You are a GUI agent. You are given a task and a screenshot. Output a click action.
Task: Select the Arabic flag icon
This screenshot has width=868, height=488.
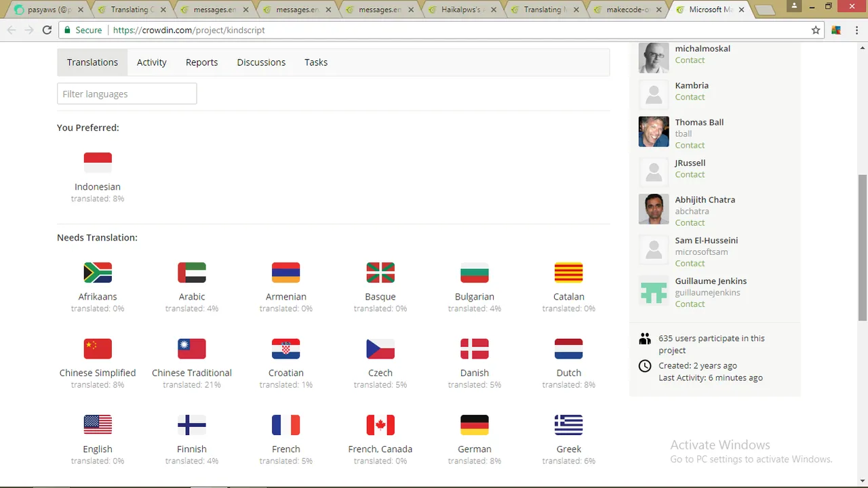[x=192, y=272]
